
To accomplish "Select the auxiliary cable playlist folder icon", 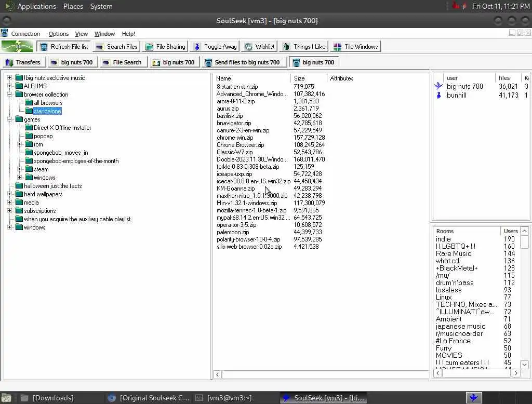I will pyautogui.click(x=19, y=219).
